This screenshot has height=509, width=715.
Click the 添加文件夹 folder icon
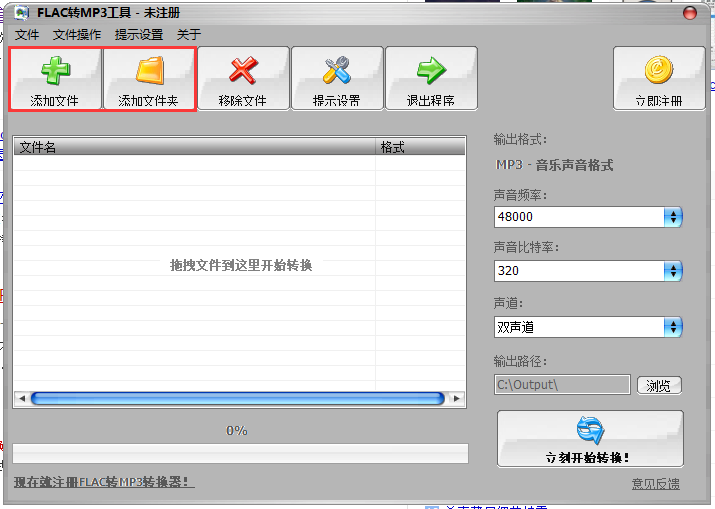(148, 70)
